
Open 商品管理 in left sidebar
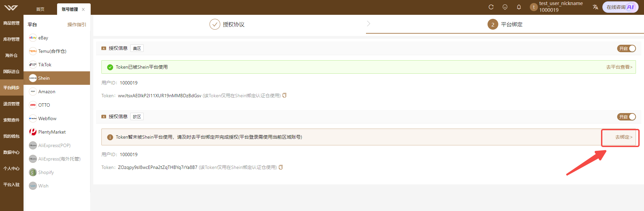[11, 23]
